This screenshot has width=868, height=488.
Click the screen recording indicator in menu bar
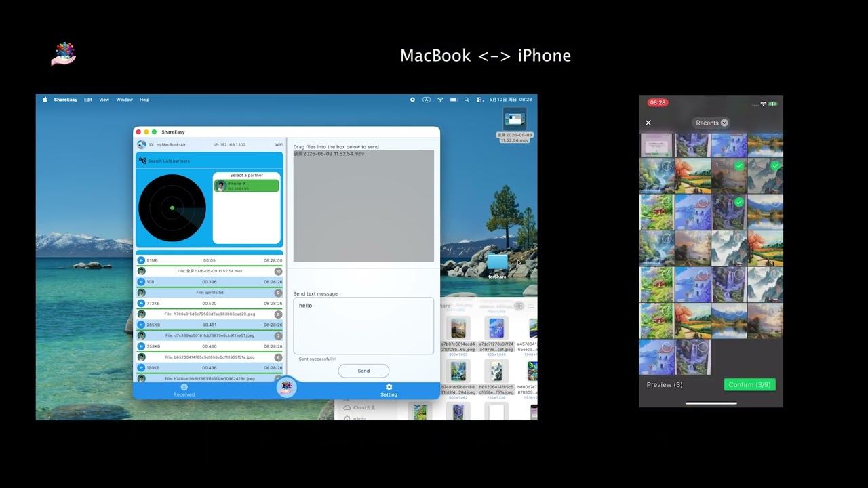coord(412,100)
